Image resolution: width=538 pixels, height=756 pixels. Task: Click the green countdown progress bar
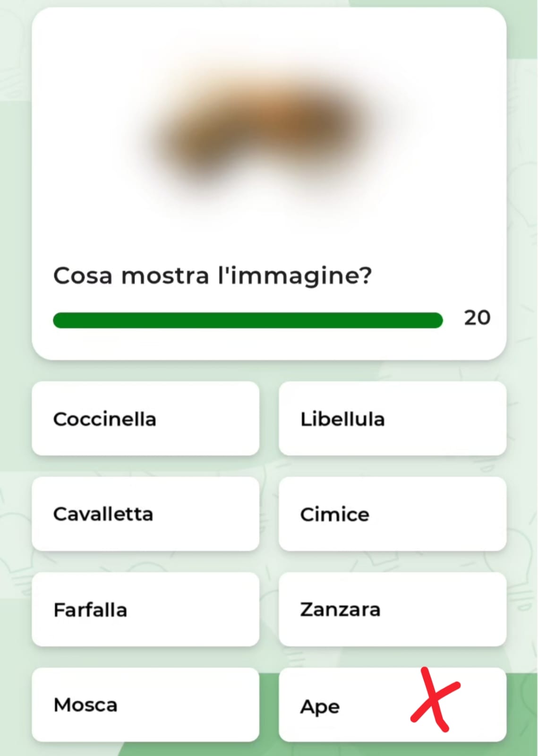248,320
